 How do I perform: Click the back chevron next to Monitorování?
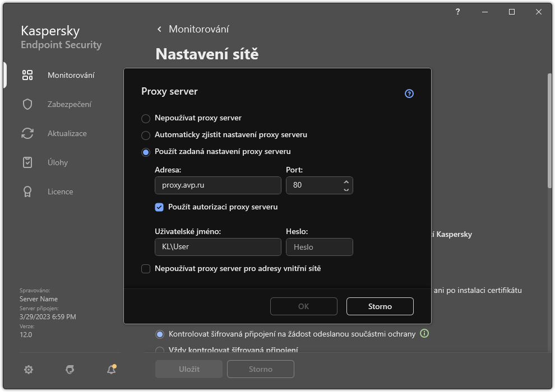(159, 29)
